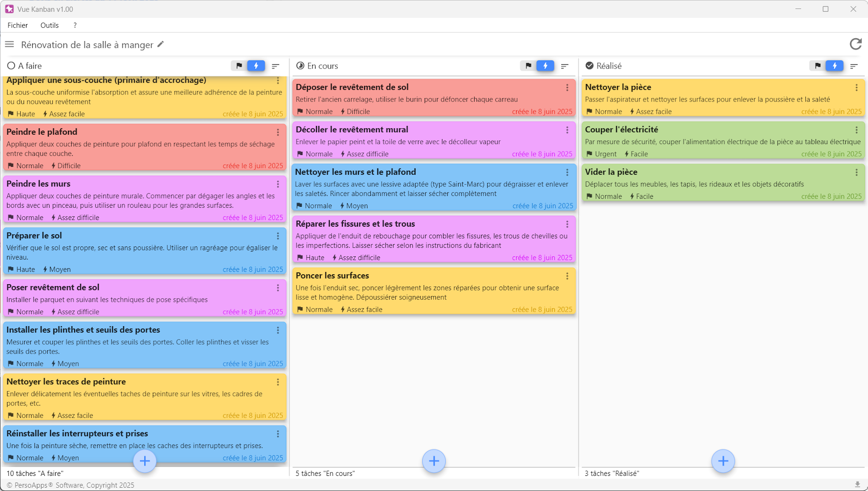Image resolution: width=868 pixels, height=491 pixels.
Task: Open options menu of Nettoyer les murs card
Action: [567, 173]
